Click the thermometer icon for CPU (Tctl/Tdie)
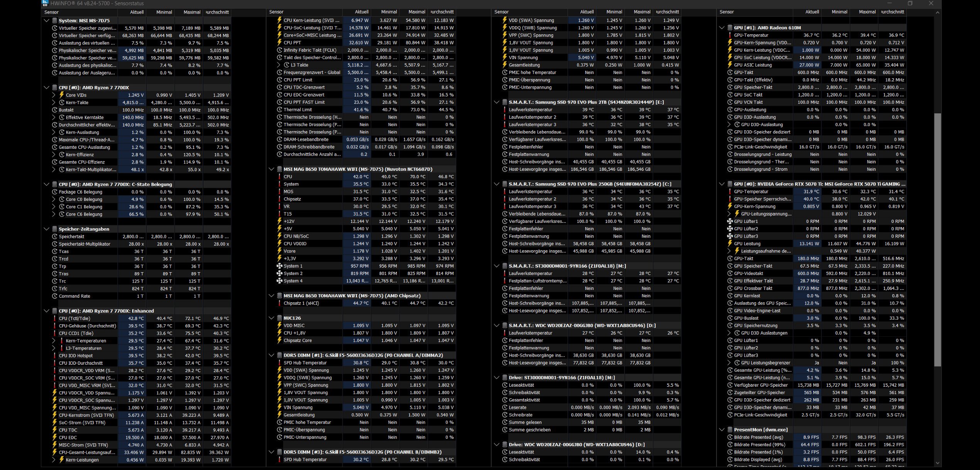980x470 pixels. [55, 318]
